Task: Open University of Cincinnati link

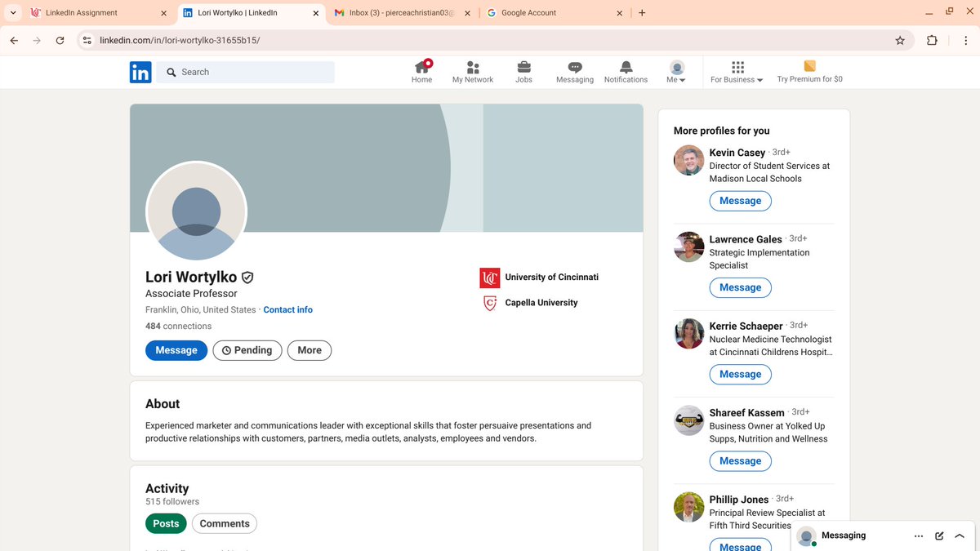Action: [551, 278]
